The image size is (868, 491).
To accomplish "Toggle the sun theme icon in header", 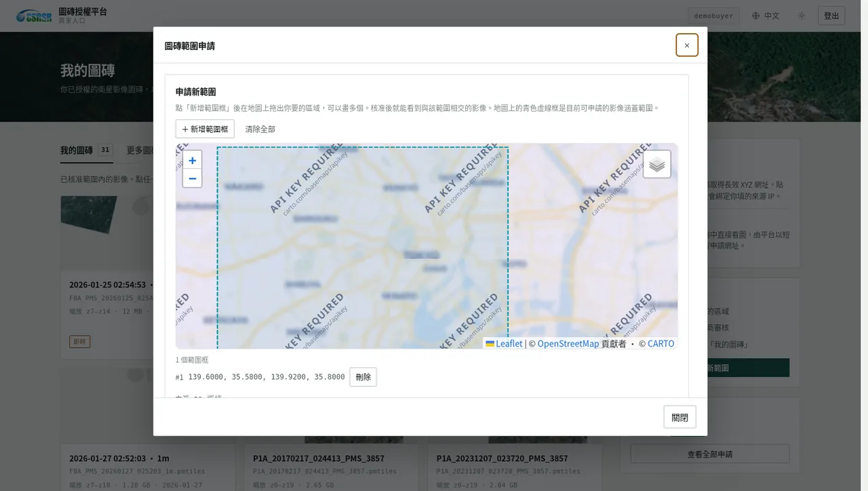I will (802, 16).
